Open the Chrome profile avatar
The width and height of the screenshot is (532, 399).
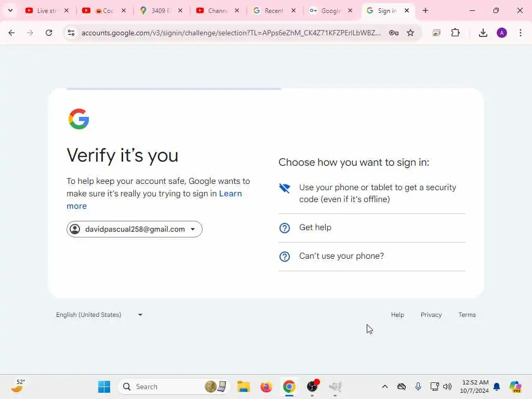tap(502, 33)
